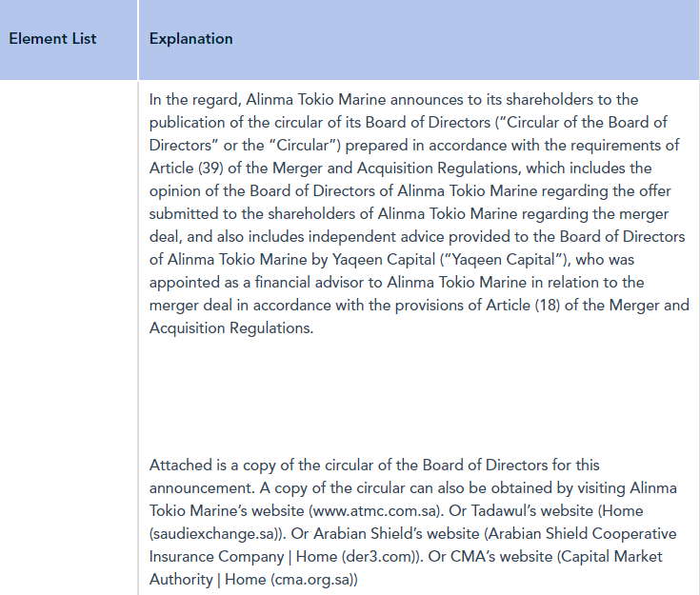Open the cma.org.sa Capital Market Authority link
Screen dimensions: 700x595
[x=311, y=580]
